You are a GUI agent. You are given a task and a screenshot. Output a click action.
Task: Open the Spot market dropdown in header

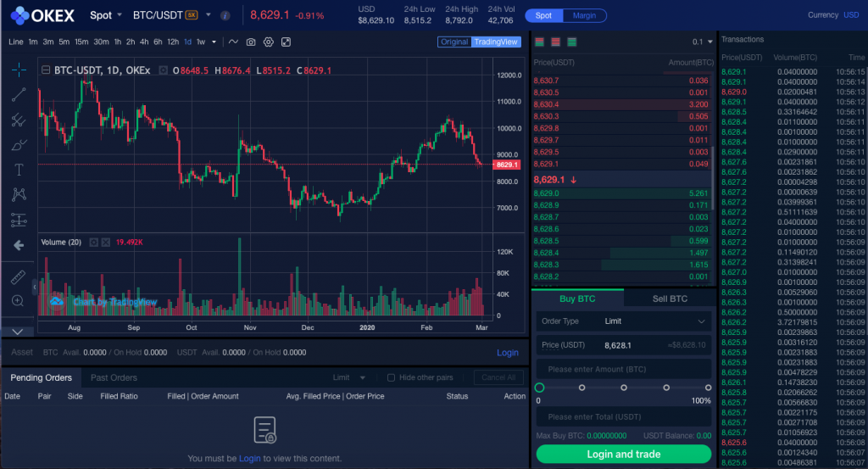(x=105, y=15)
